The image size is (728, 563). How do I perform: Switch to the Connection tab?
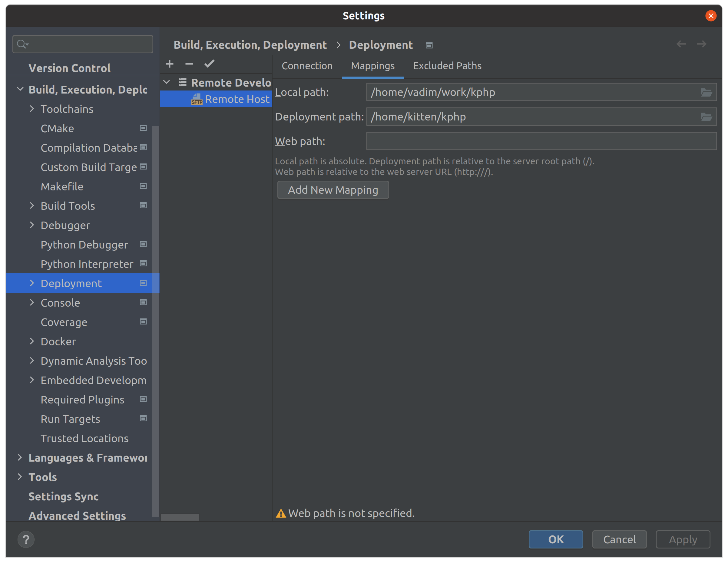coord(307,66)
